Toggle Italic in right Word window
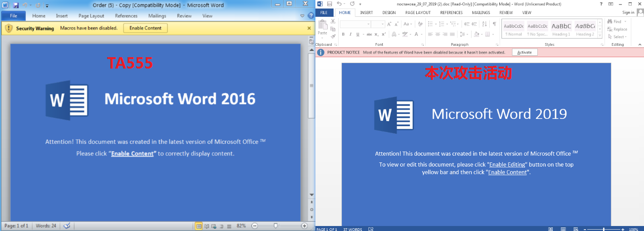 pos(350,34)
